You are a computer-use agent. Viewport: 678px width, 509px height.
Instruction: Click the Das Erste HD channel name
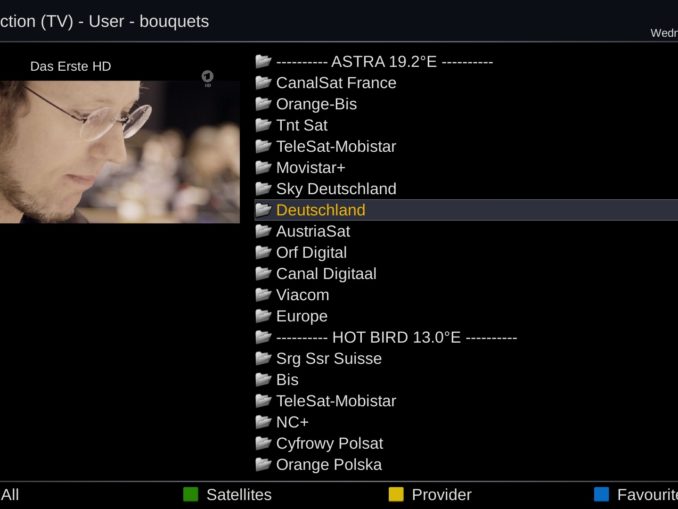tap(70, 66)
